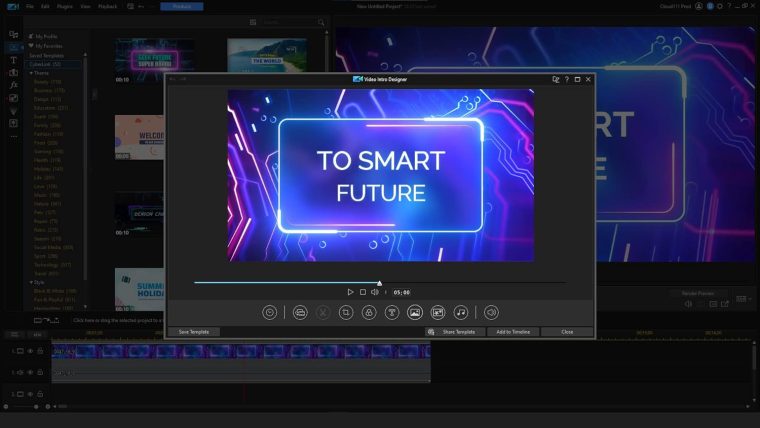Select the Welcome template thumbnail
This screenshot has width=760, height=428.
point(140,137)
